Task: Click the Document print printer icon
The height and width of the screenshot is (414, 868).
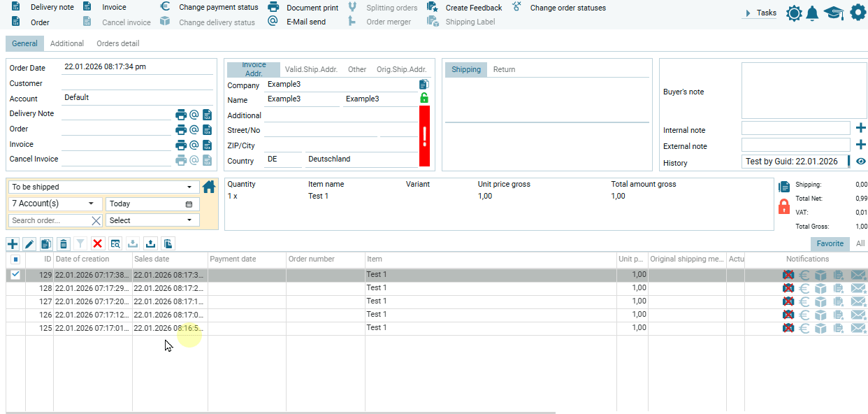Action: click(x=274, y=7)
